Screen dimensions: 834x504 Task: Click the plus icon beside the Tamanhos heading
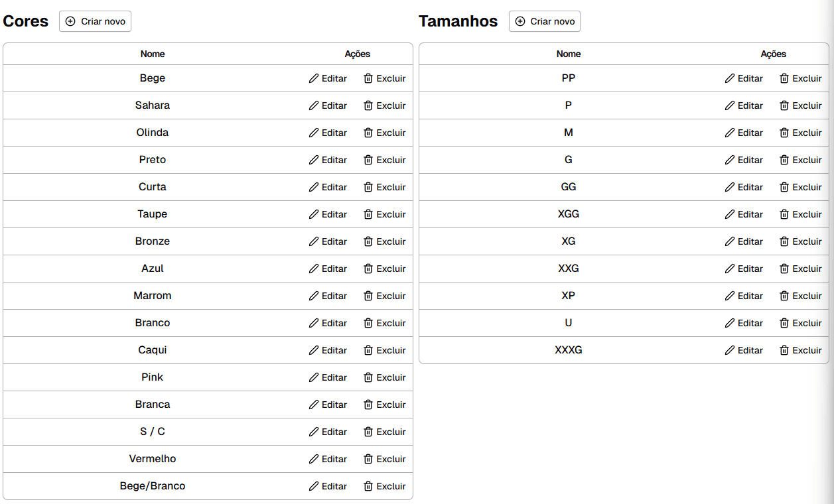[x=520, y=21]
